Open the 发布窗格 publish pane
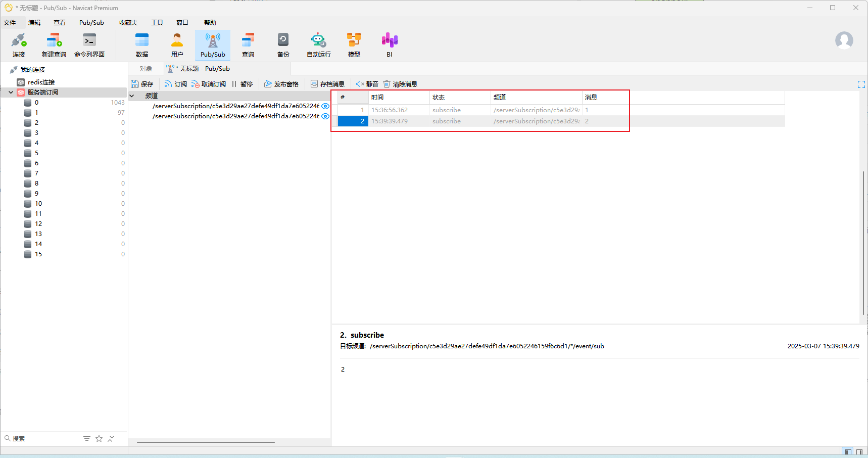The width and height of the screenshot is (868, 458). click(281, 84)
